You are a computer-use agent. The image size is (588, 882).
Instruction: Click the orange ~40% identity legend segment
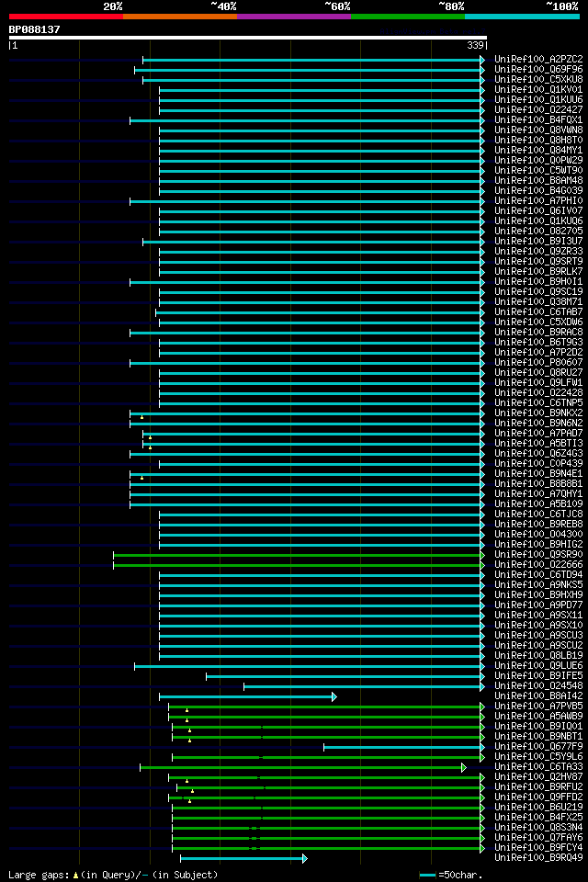click(x=180, y=17)
